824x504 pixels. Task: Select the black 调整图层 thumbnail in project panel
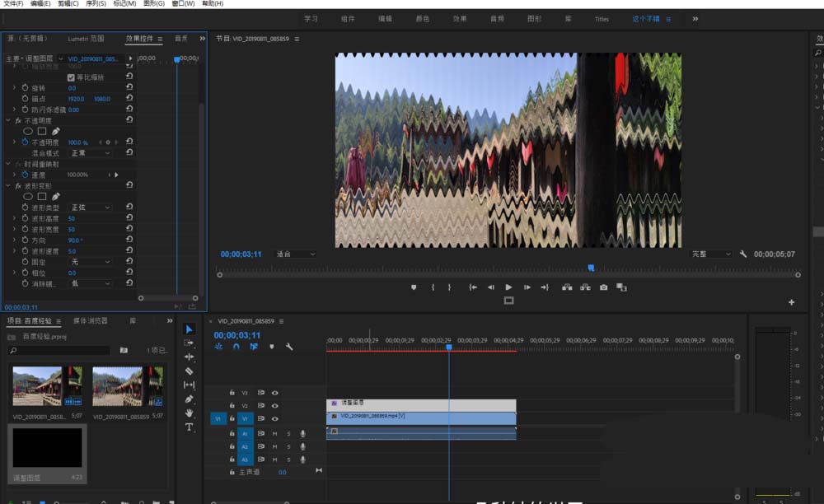pos(47,449)
